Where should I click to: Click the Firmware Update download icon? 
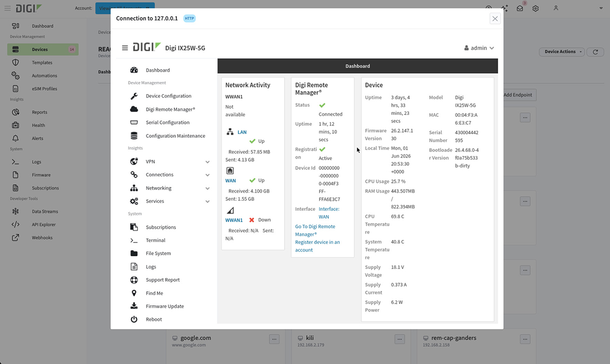point(134,306)
